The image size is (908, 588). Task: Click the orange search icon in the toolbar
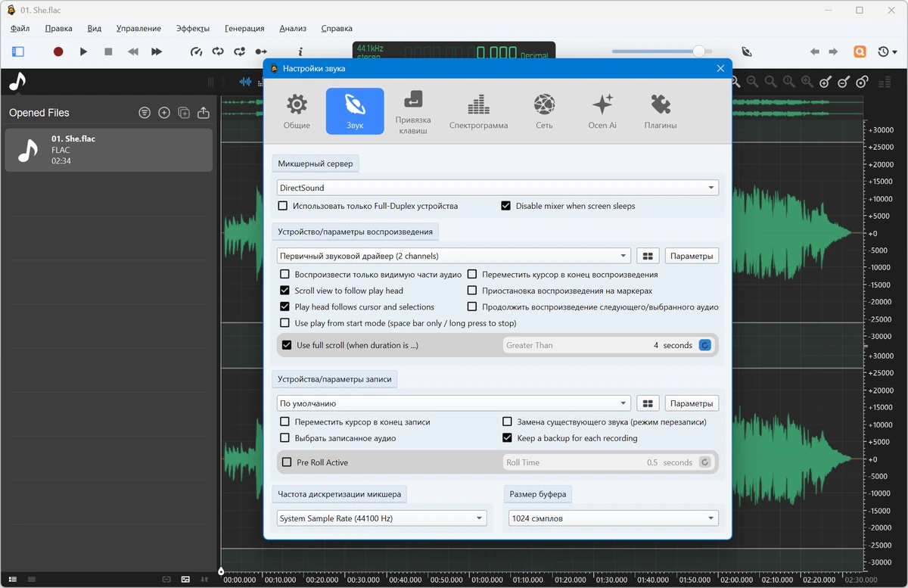[860, 51]
